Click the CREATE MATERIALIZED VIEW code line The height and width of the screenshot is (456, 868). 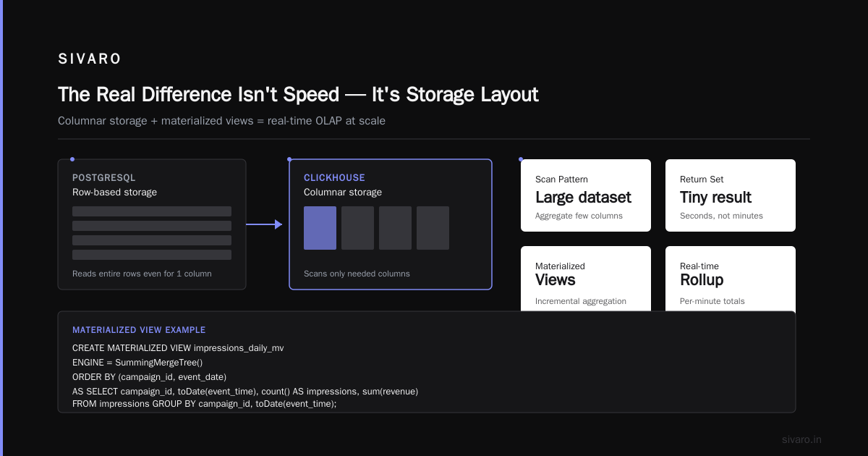[178, 348]
